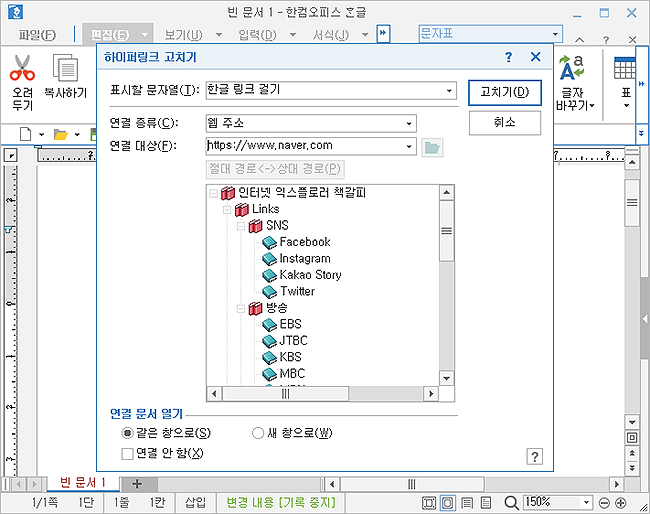Click the Cut (오려 두기) scissors icon

click(x=22, y=68)
